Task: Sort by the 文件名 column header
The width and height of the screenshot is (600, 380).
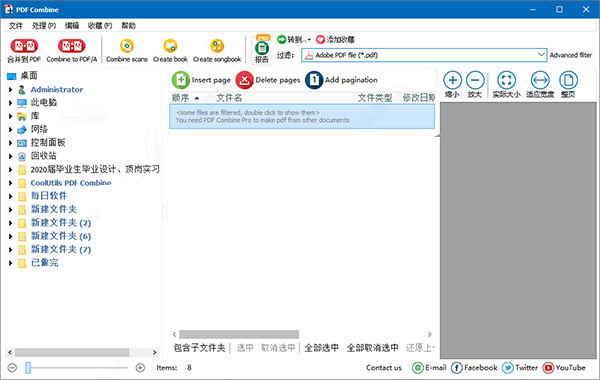Action: click(229, 98)
